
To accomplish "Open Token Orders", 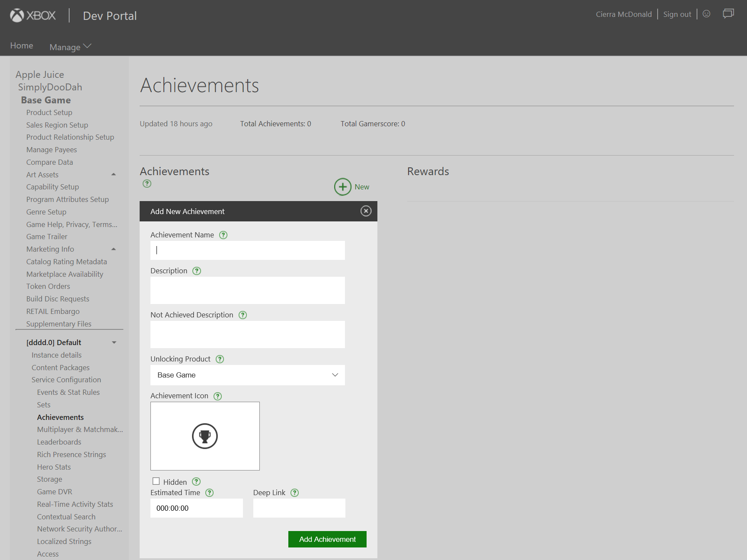I will coord(48,286).
